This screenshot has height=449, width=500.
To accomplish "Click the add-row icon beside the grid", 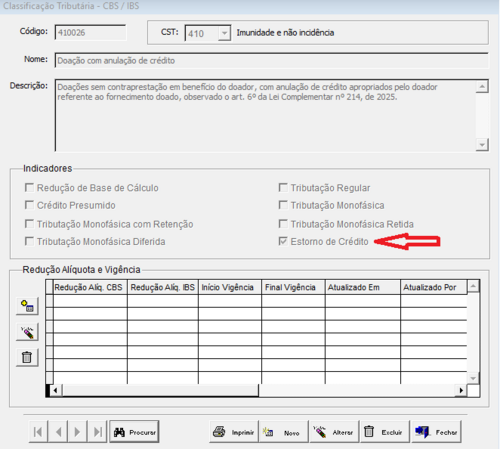I will (27, 306).
